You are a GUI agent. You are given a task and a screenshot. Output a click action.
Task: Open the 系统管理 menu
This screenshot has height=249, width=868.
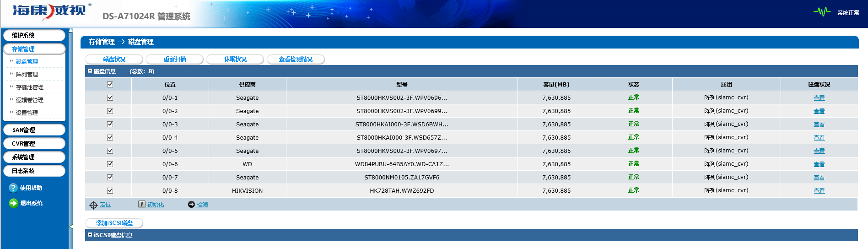coord(34,157)
